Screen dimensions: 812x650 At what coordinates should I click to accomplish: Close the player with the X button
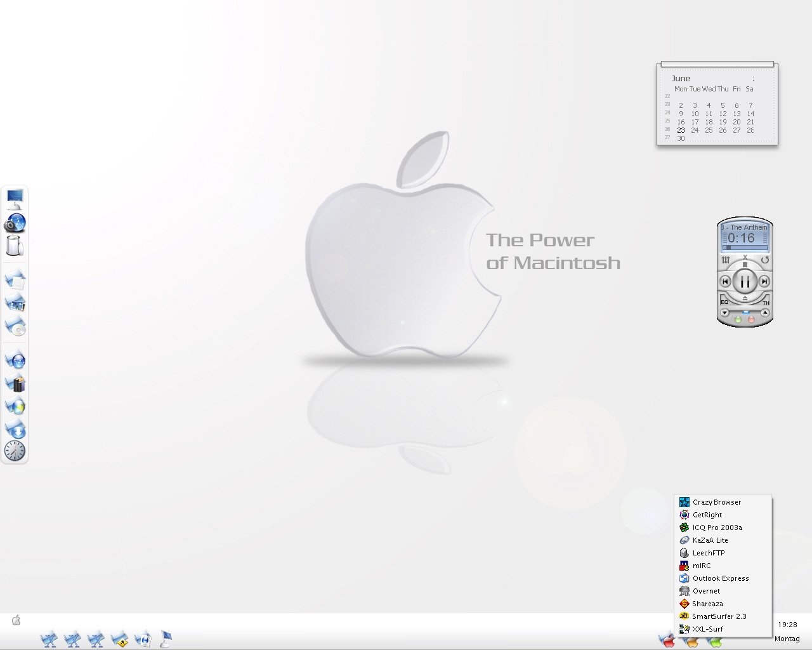[745, 257]
